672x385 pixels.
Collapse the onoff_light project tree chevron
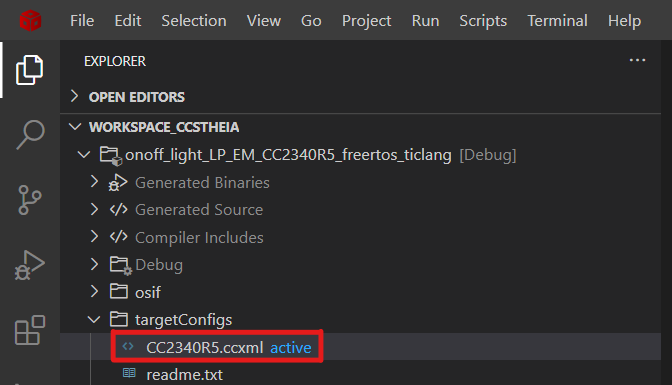pyautogui.click(x=84, y=154)
